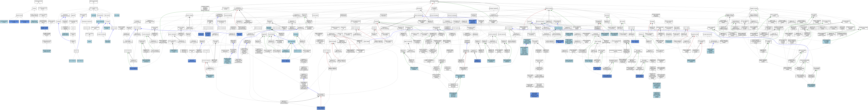868x110 pixels.
Task: Select the cellular anatomical entity node
Action: pyautogui.click(x=94, y=9)
